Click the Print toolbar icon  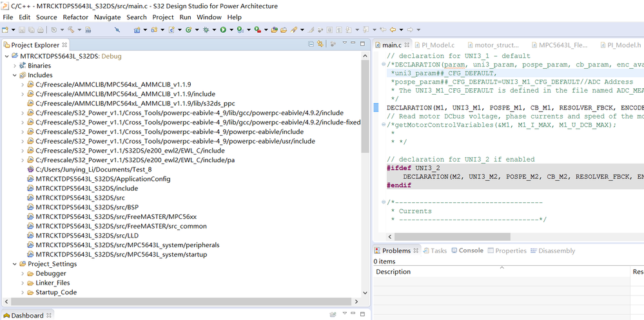point(40,30)
